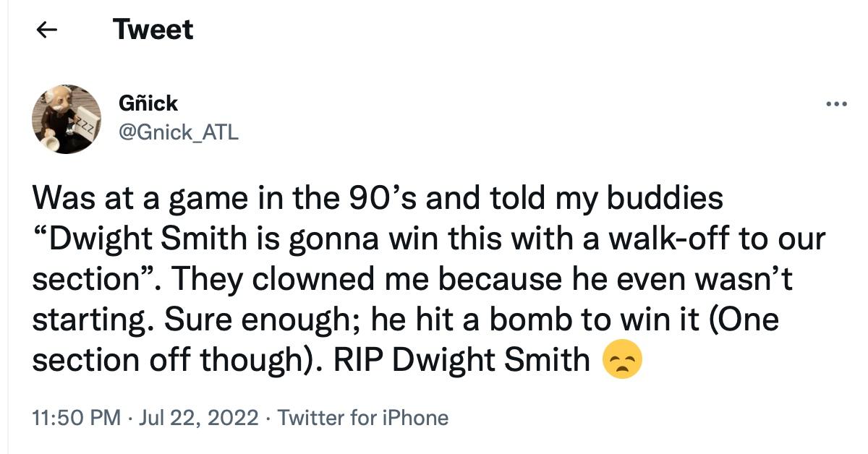Click Gñick's profile avatar picture

click(67, 118)
